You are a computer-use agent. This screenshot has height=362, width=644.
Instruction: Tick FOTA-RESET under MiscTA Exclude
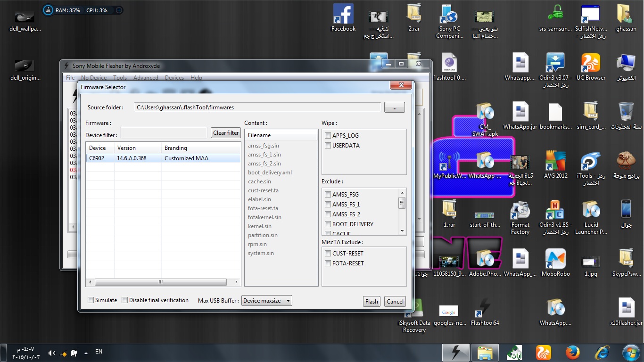pyautogui.click(x=328, y=263)
